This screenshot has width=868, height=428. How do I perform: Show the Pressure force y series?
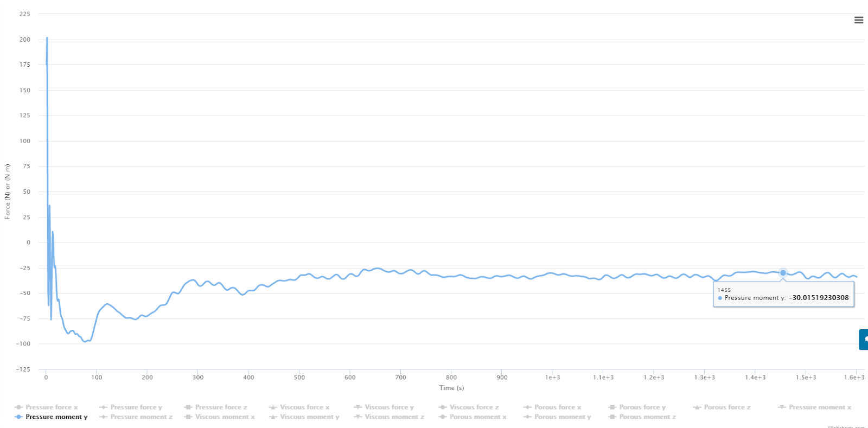[136, 407]
